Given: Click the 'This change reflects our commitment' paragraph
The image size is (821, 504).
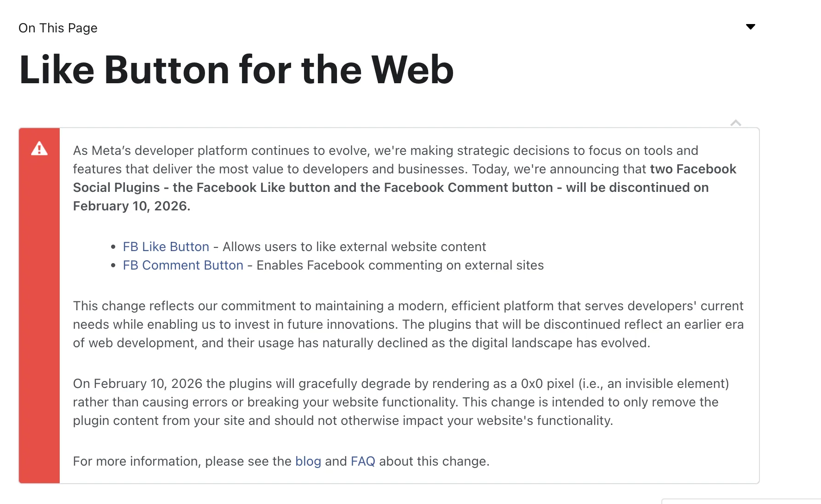Looking at the screenshot, I should [407, 325].
